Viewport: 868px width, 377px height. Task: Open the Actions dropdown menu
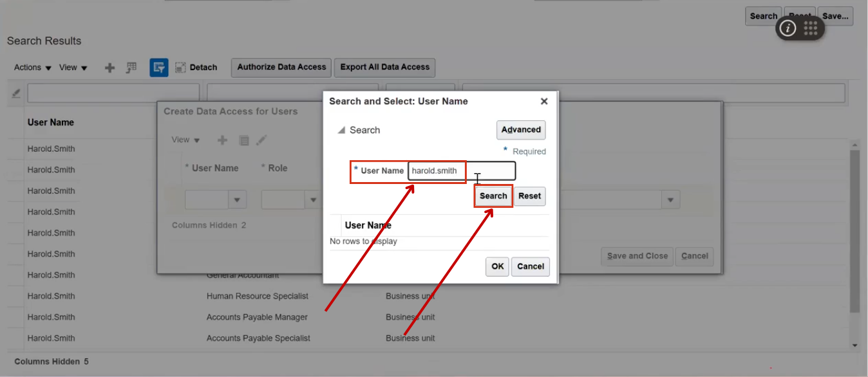(31, 67)
